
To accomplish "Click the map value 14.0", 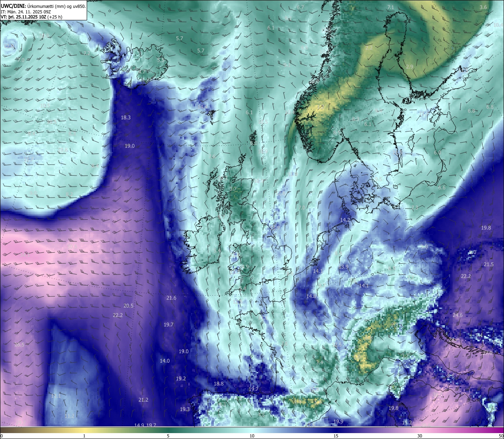I will [165, 361].
